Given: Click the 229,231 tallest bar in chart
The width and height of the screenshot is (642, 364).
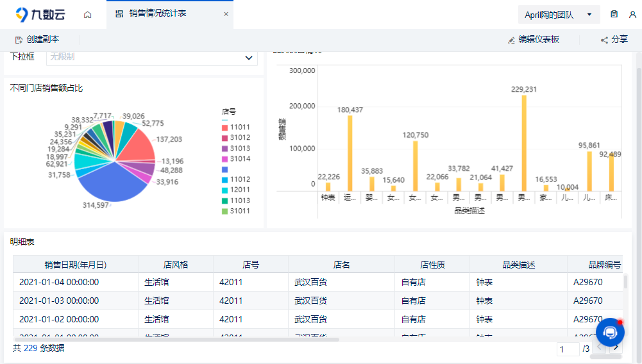Looking at the screenshot, I should point(524,142).
